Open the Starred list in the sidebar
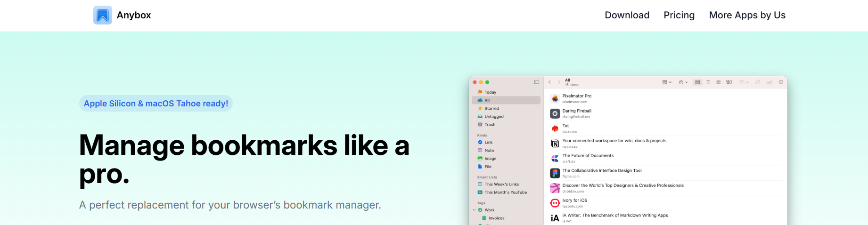The image size is (868, 225). tap(506, 108)
